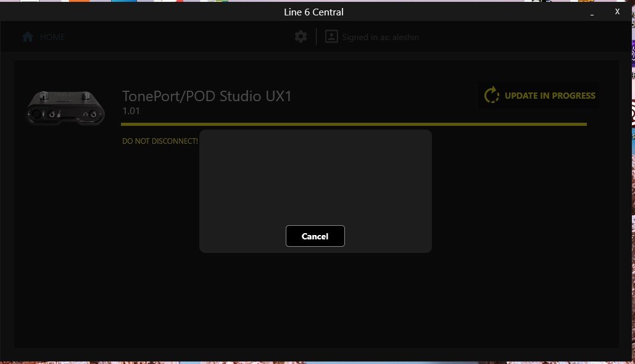Click the yellow update progress bar

point(354,124)
